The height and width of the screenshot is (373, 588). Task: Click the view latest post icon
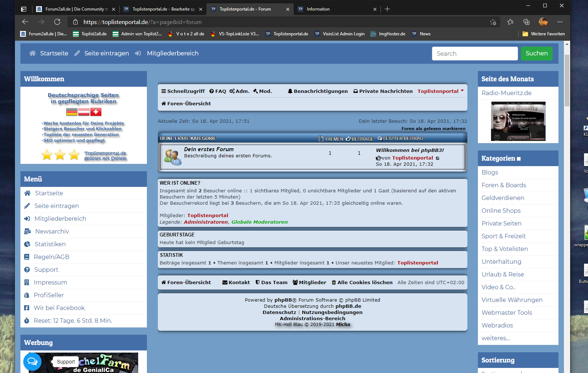point(437,158)
